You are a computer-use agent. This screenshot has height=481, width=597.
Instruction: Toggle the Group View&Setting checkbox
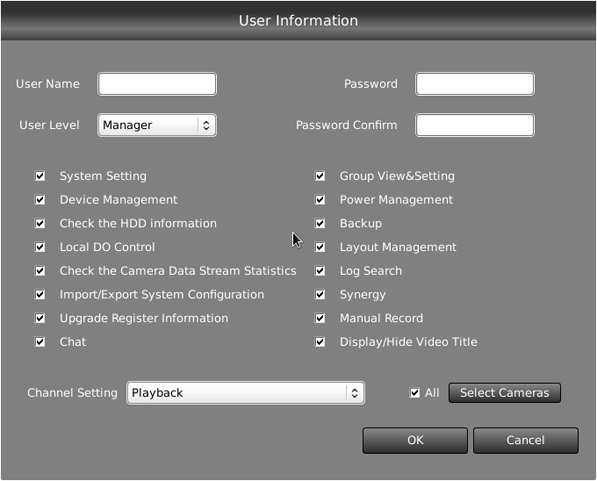pos(320,176)
